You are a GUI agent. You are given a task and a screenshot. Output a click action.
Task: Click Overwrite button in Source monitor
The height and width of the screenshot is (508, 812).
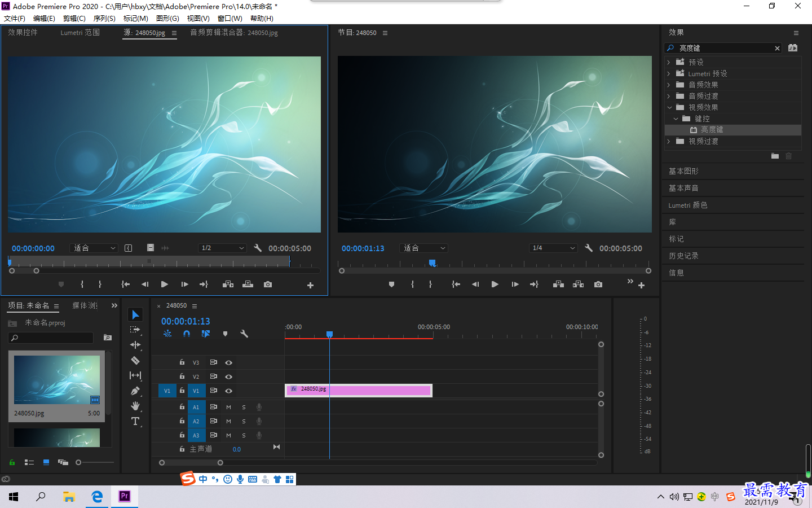248,284
